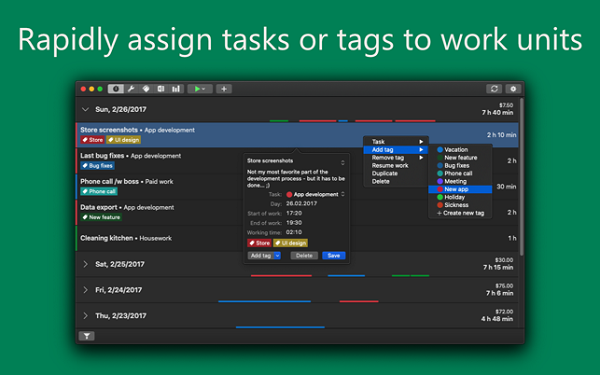Open the tags view toolbar icon

(x=146, y=89)
